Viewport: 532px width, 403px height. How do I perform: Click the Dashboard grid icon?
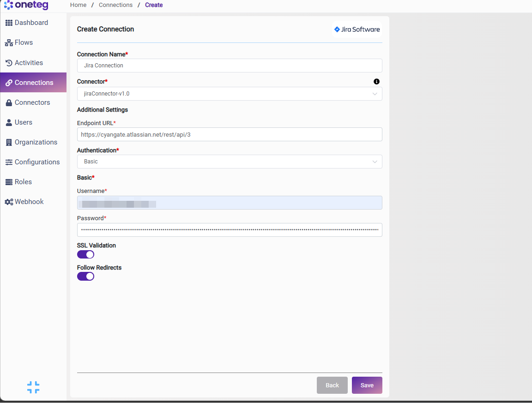point(9,23)
